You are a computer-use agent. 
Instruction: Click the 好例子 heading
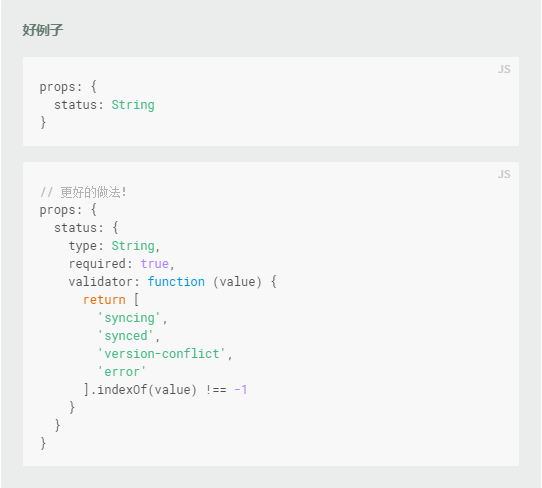pos(43,30)
